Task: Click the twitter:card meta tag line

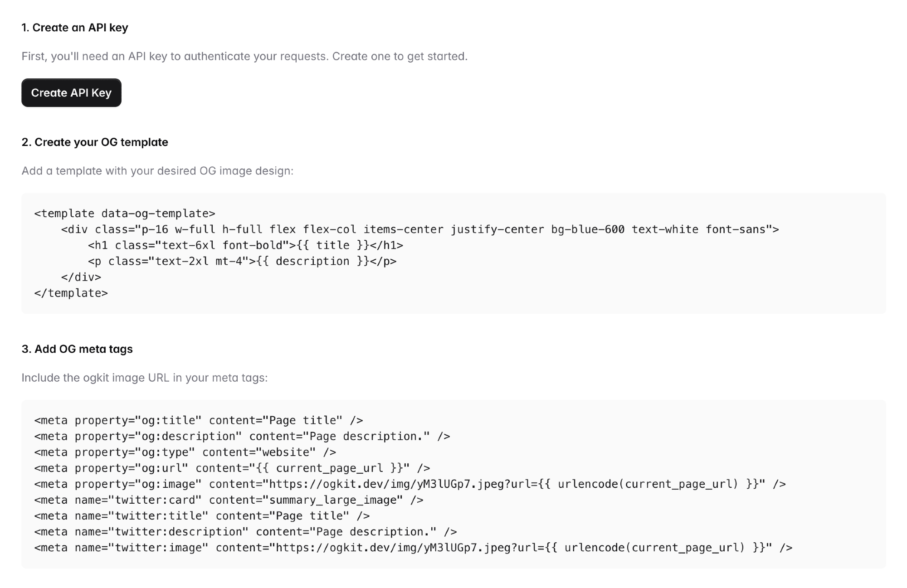Action: pyautogui.click(x=229, y=500)
